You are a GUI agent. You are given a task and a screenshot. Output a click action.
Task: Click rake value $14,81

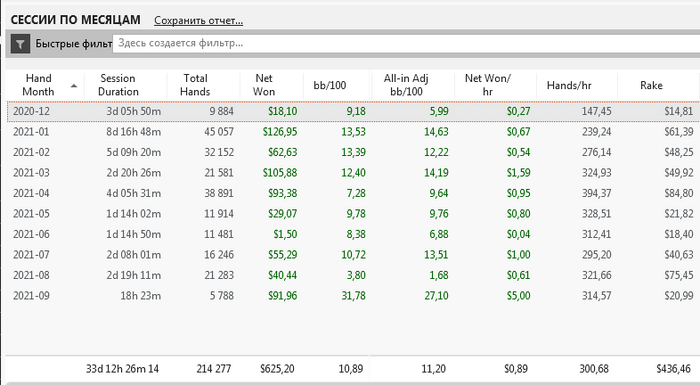[x=679, y=112]
